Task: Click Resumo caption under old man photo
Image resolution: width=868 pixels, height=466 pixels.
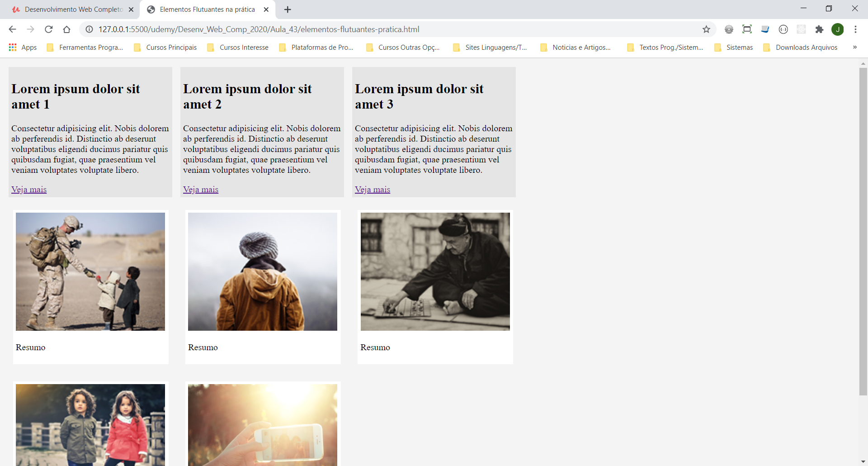Action: (x=375, y=347)
